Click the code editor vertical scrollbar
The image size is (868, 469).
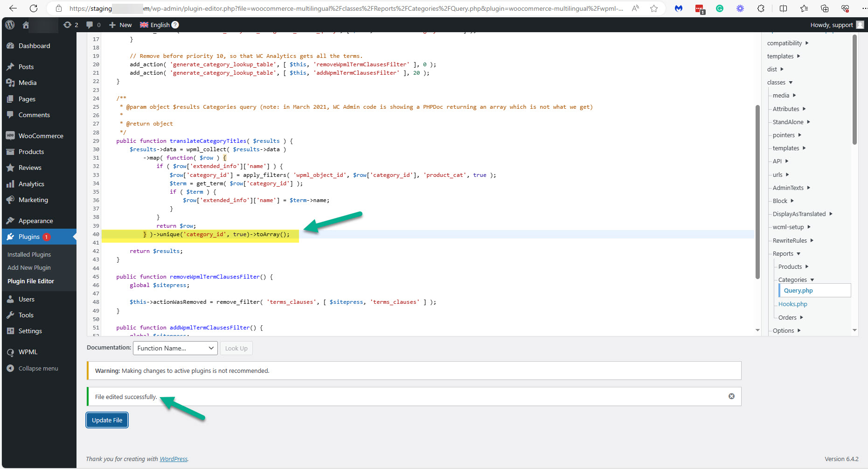tap(757, 192)
